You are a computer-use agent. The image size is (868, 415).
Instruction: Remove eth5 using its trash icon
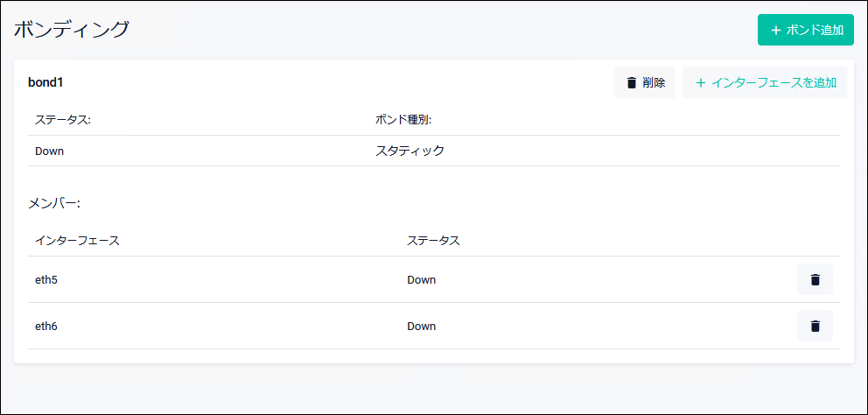pos(815,280)
